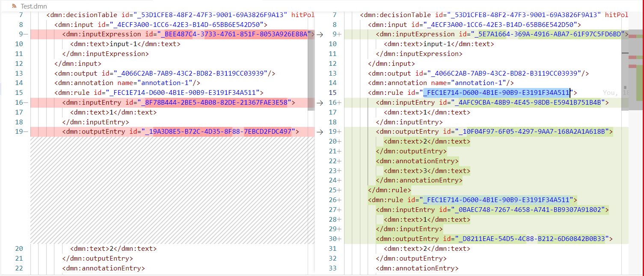Click the 16+ added line marker in modified gutter
Image resolution: width=644 pixels, height=276 pixels.
336,103
